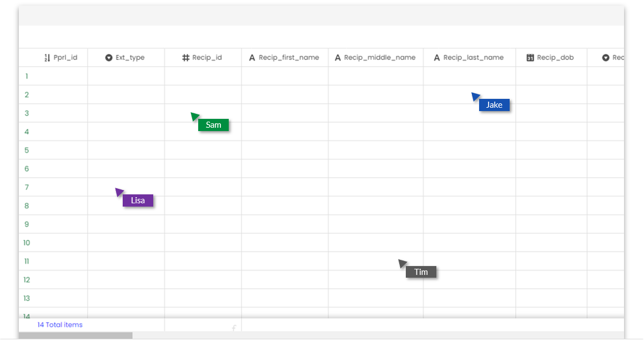
Task: Click the text field icon on Recip_middle_name header
Action: pyautogui.click(x=338, y=57)
